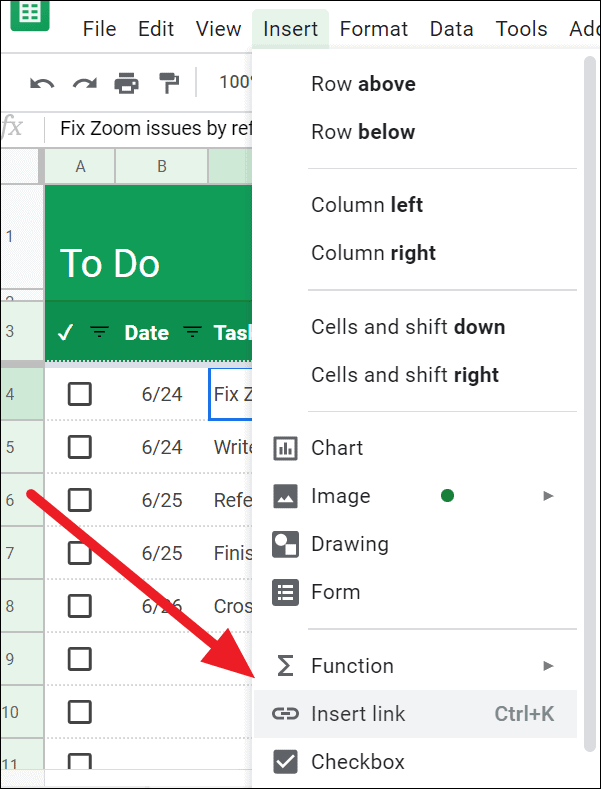Open the Google Sheets home icon
Screen dimensions: 601x789
[x=30, y=15]
